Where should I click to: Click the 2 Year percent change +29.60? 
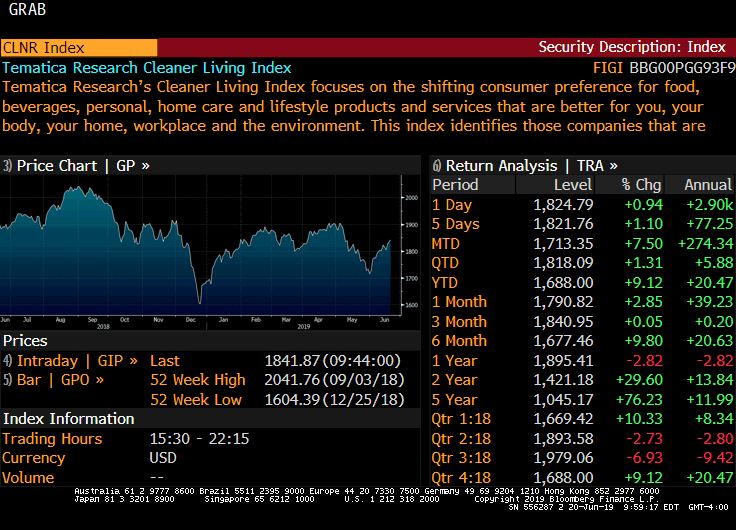coord(639,380)
